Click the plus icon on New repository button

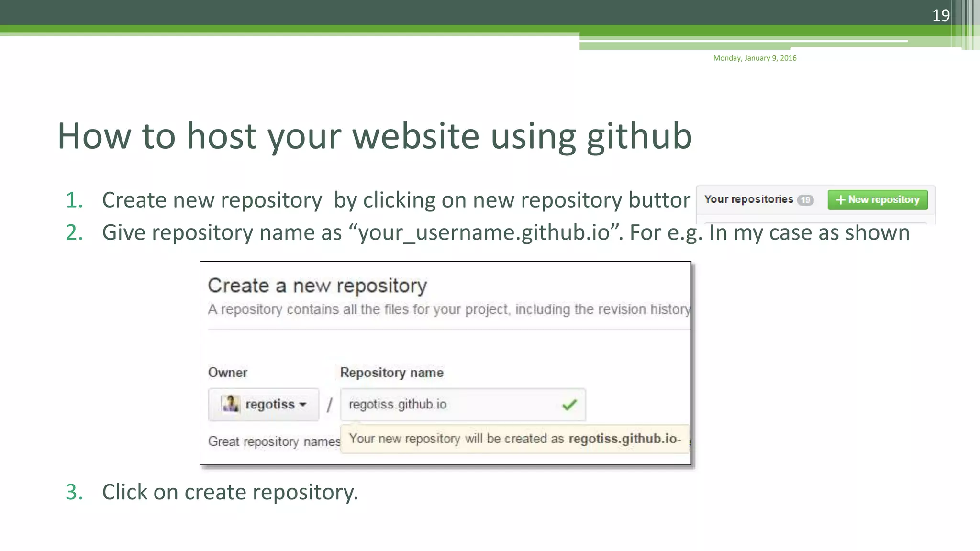point(840,200)
